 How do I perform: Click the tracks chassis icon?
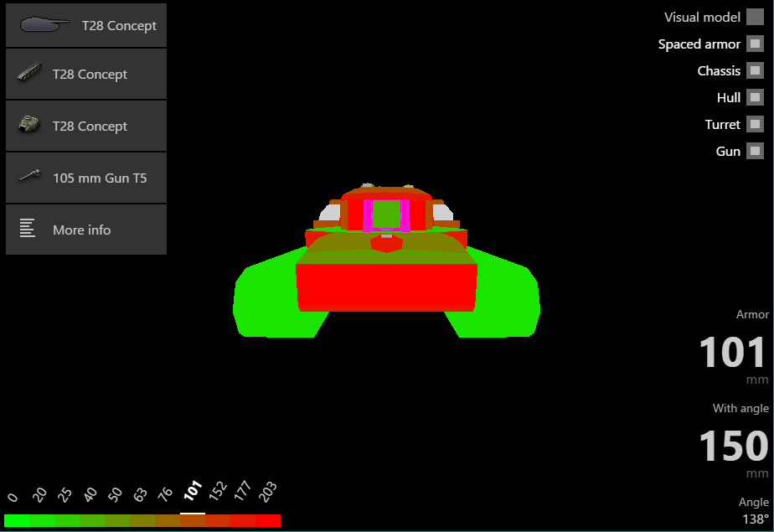tap(28, 73)
